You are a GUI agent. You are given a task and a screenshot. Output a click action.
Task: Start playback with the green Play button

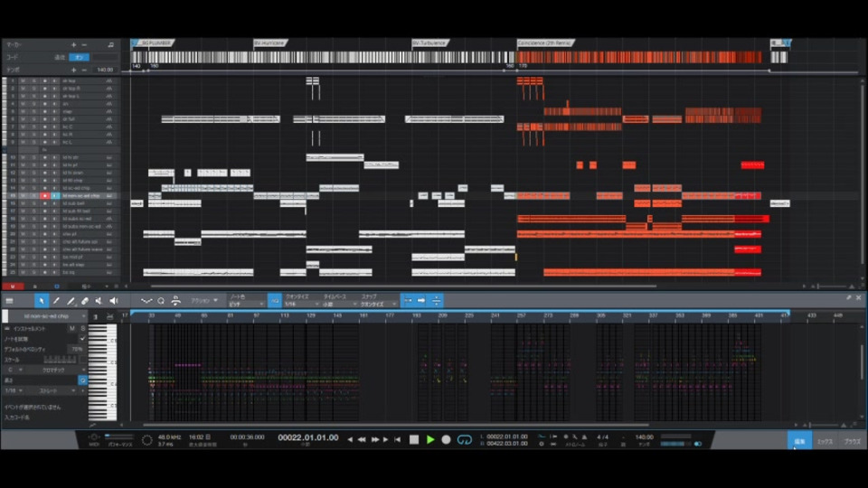430,440
